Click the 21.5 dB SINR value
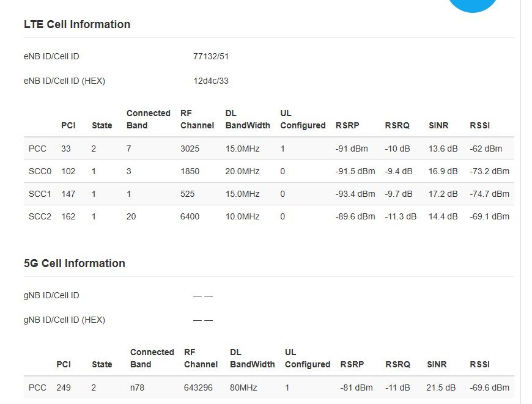The width and height of the screenshot is (532, 404). [x=441, y=387]
